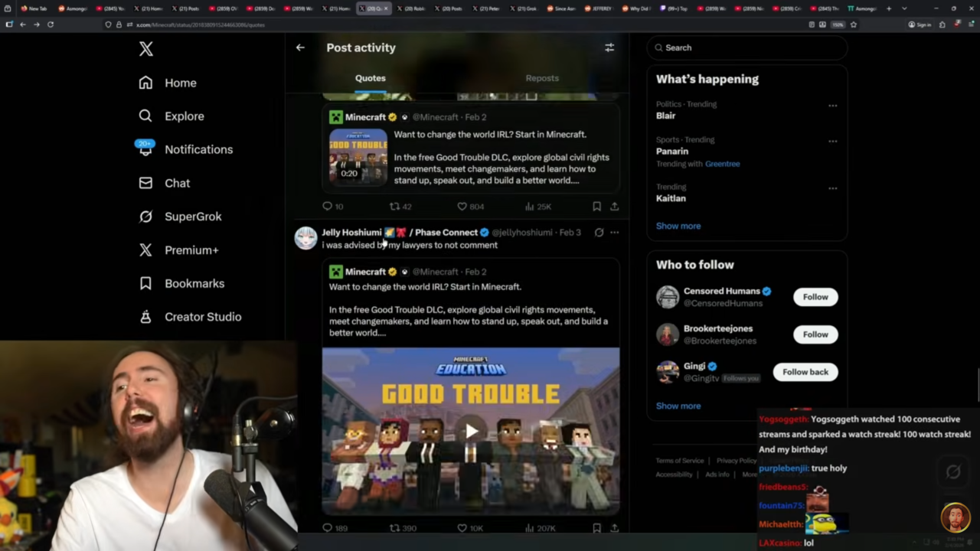
Task: Open Notifications with the 20+ badge
Action: 185,149
